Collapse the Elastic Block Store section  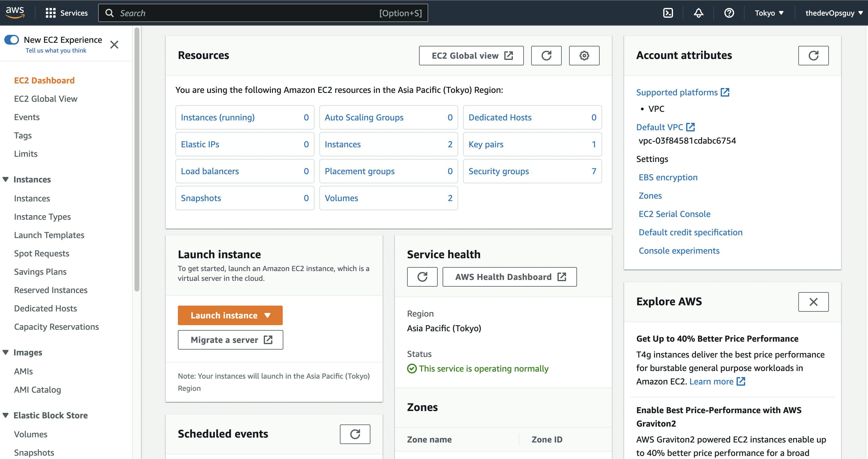6,415
